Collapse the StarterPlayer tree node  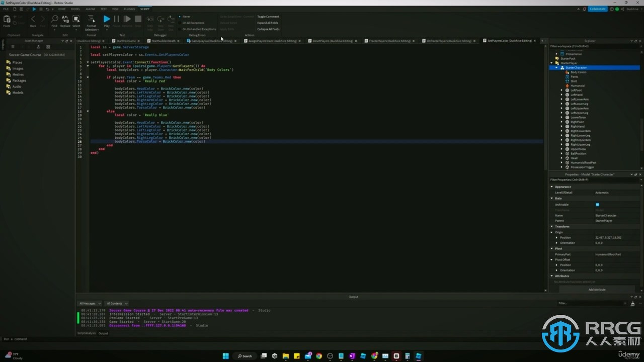[x=552, y=63]
